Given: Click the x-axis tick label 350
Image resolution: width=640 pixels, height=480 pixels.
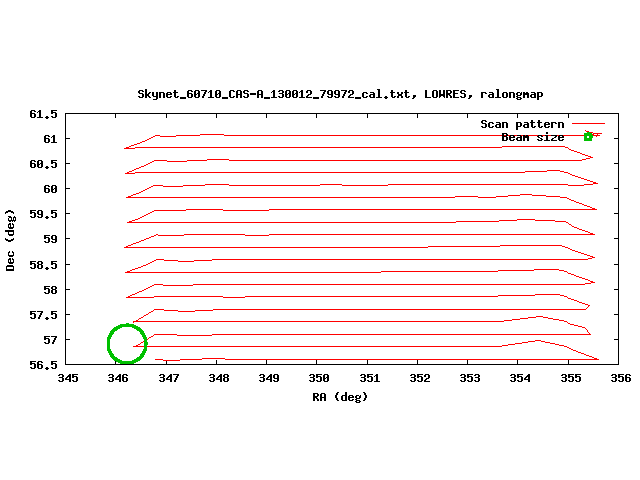Looking at the screenshot, I should point(319,378).
